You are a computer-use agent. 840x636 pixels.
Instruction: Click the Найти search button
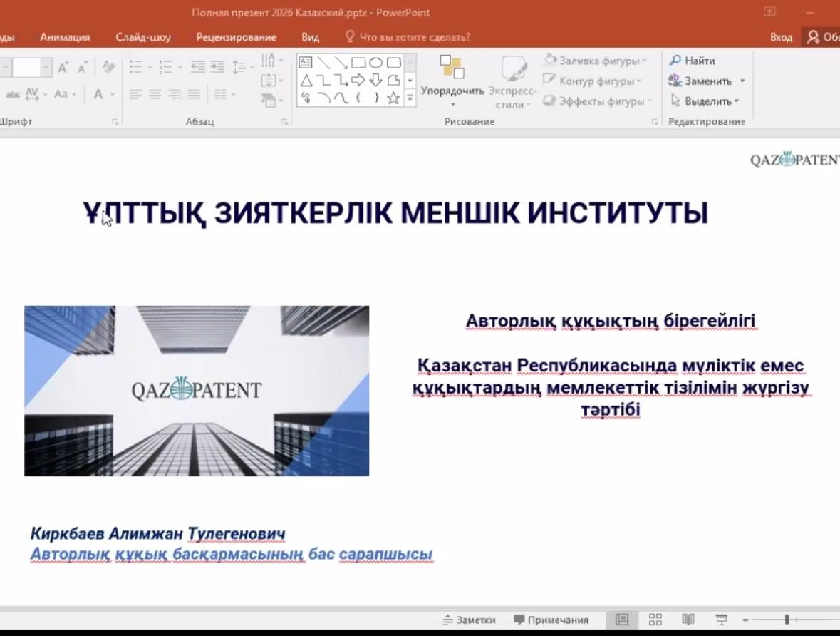[x=693, y=61]
